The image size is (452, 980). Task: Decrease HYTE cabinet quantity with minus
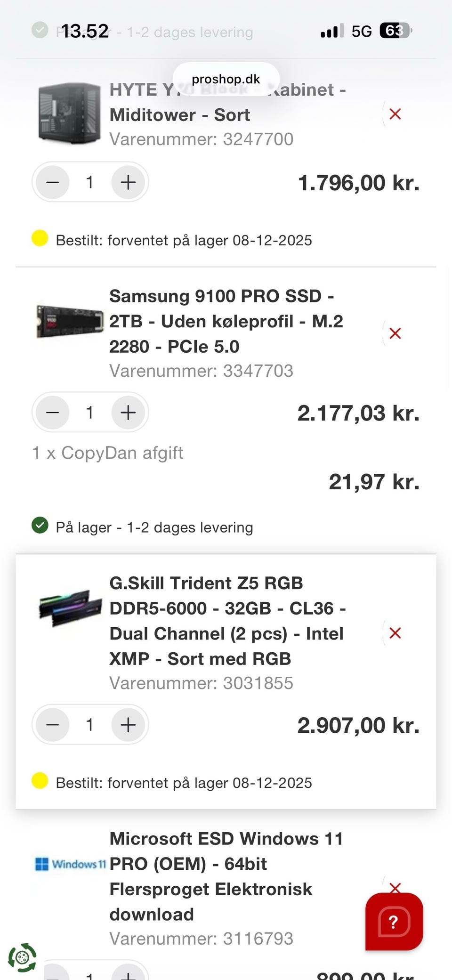[x=53, y=182]
